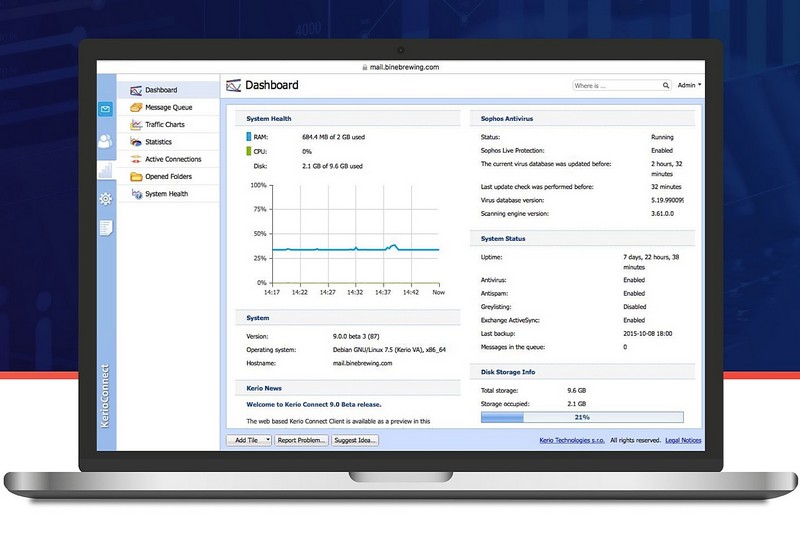Click the last backup '2015-10-08 18:00' value
Viewport: 800px width, 533px height.
pyautogui.click(x=647, y=334)
